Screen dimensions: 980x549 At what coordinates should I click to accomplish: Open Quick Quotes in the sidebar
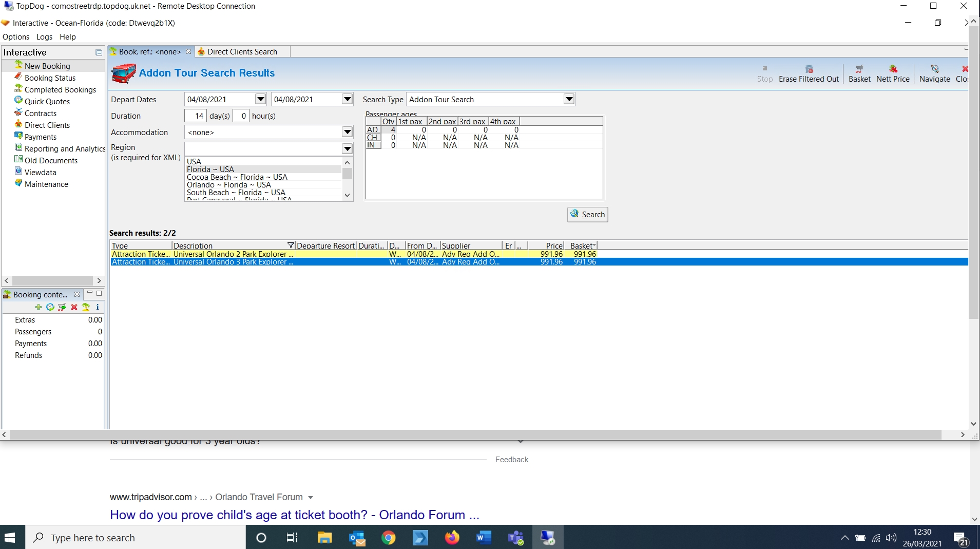[x=47, y=101]
